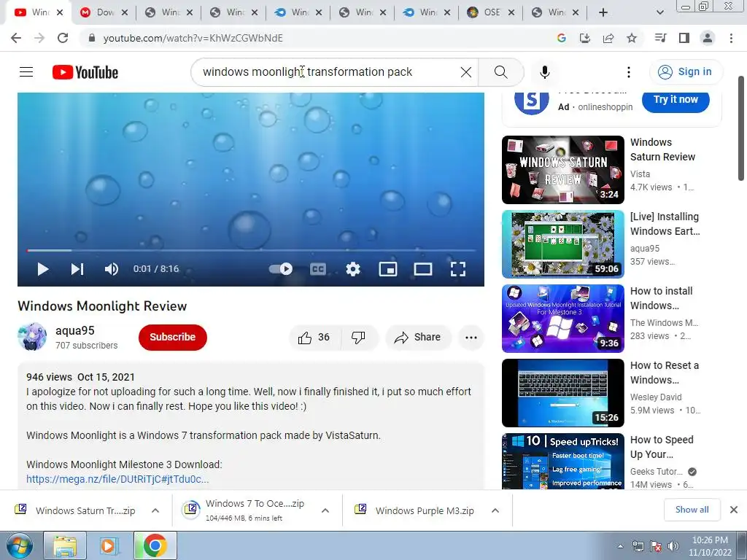
Task: Seek on the video progress bar
Action: 251,250
